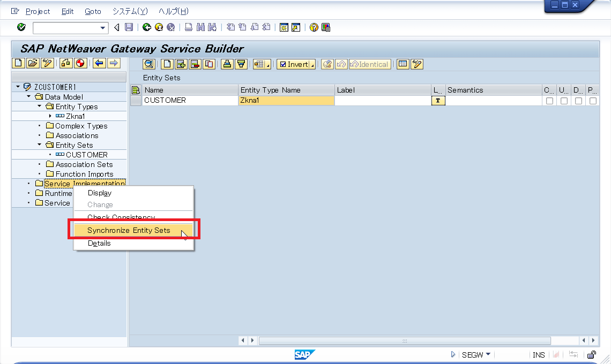Click the red-white Generate runtime objects icon
The image size is (611, 364).
(x=80, y=63)
